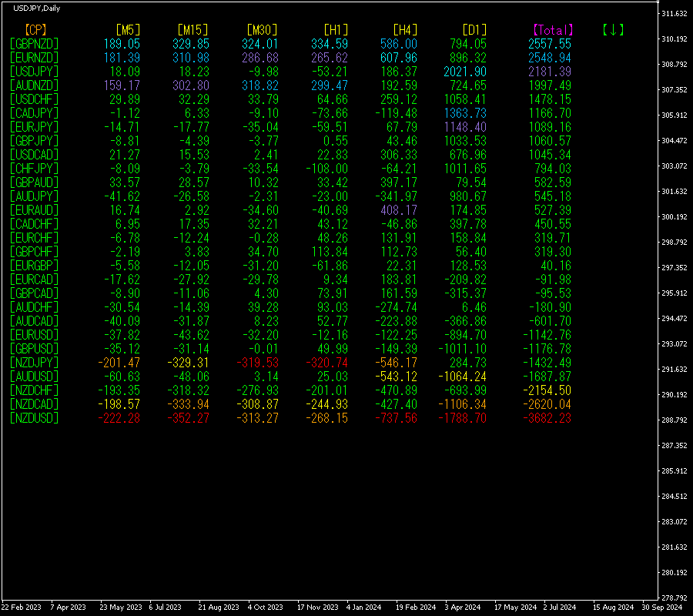Select the [USDCAD] pair label

[x=34, y=155]
